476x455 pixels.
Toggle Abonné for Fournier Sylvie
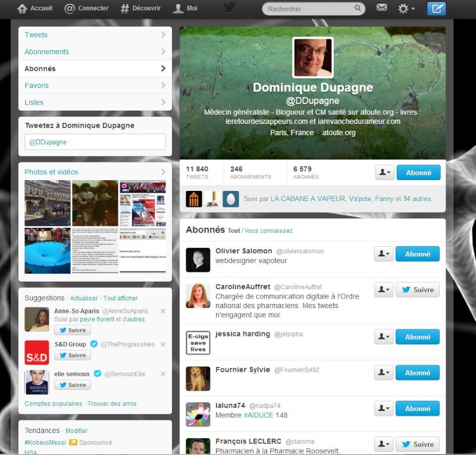(x=418, y=373)
